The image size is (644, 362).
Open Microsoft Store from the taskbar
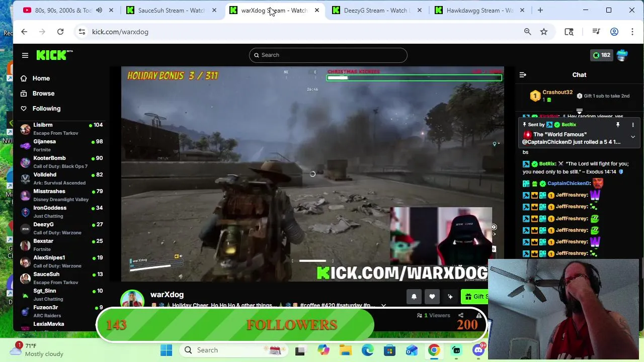(389, 350)
